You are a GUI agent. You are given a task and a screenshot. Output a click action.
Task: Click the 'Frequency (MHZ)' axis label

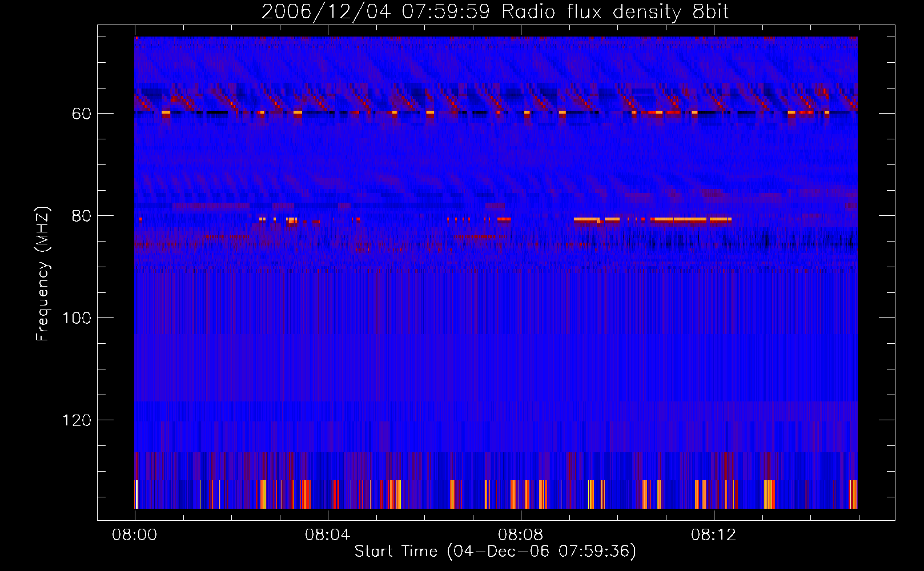click(42, 274)
